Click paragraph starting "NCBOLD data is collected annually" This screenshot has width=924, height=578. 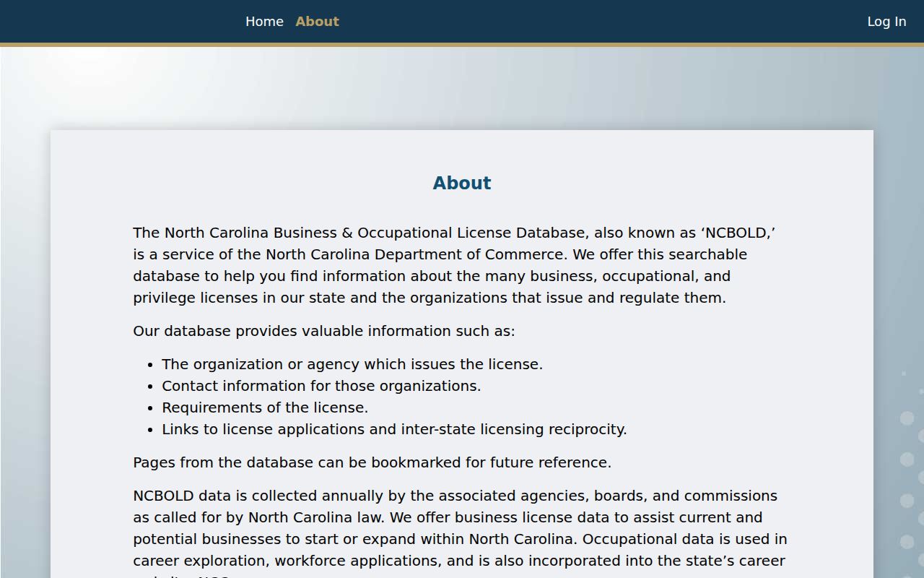tap(461, 533)
